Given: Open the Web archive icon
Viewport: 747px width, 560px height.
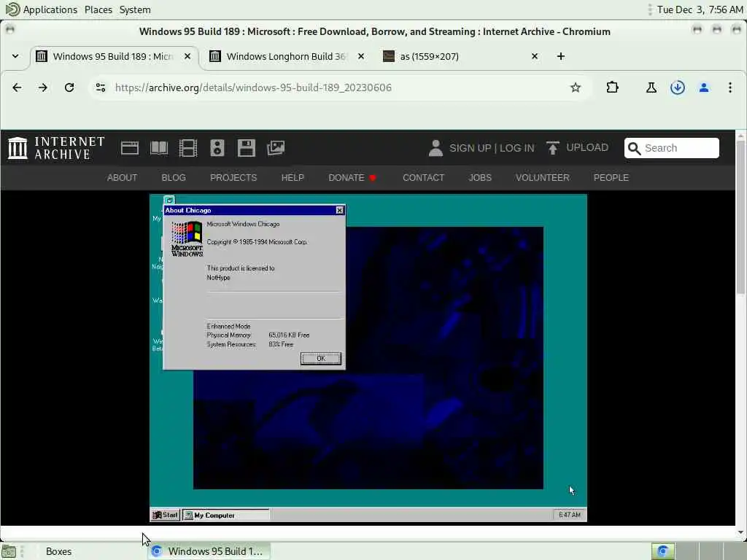Looking at the screenshot, I should [x=130, y=148].
